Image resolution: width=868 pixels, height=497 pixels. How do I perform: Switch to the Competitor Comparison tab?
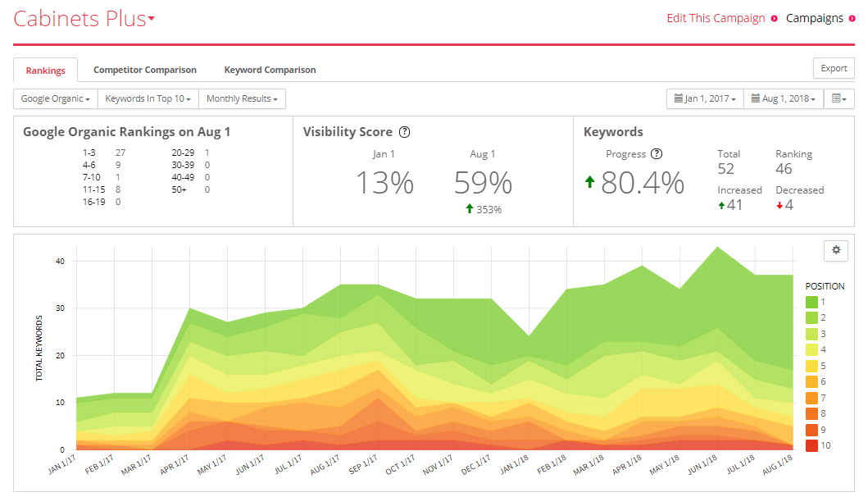(x=145, y=70)
